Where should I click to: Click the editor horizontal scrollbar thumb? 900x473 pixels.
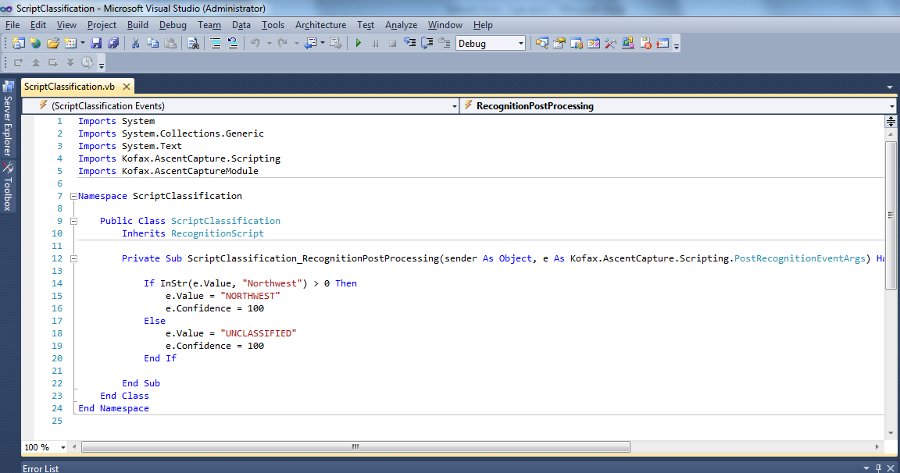(356, 447)
